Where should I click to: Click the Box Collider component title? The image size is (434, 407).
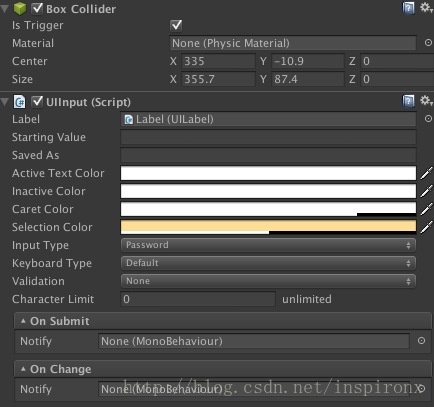[x=81, y=9]
